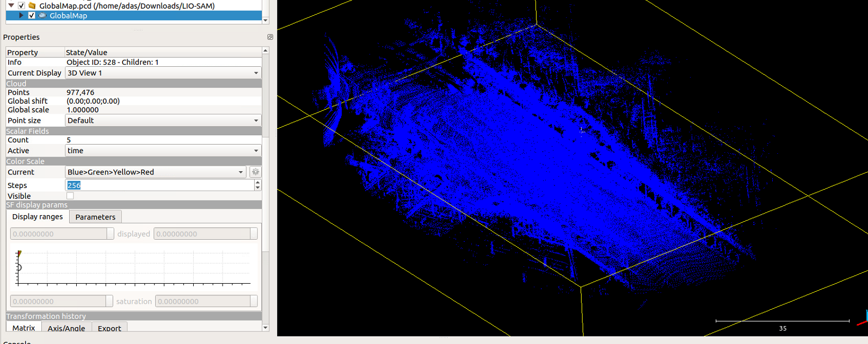Click the folder icon of GlobalMap.pcd
Viewport: 868px width, 344px height.
(x=32, y=5)
